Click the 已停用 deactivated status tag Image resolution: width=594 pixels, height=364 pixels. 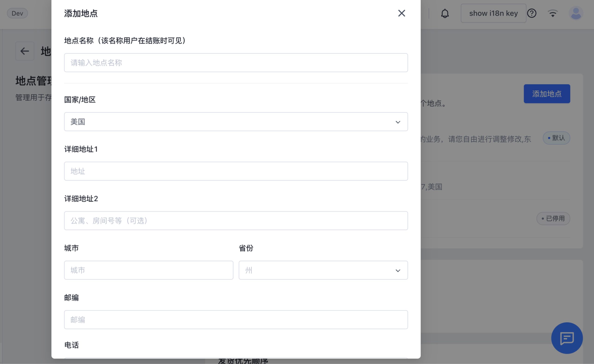point(553,218)
